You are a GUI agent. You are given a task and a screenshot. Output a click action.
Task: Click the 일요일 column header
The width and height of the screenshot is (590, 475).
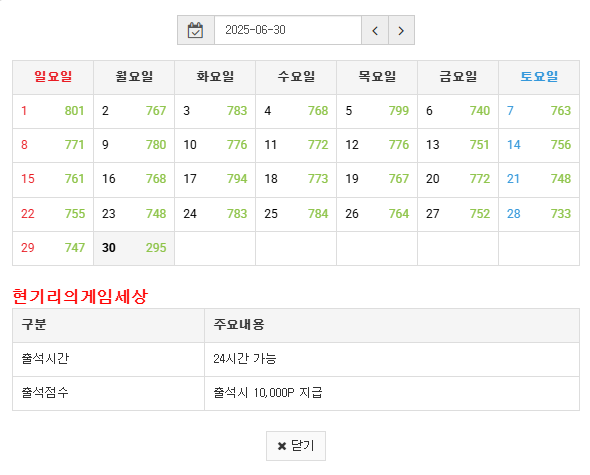(x=53, y=77)
